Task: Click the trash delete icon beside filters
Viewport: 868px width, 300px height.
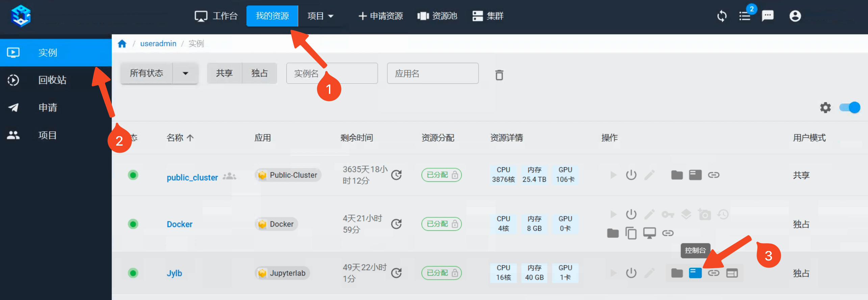Action: point(499,75)
